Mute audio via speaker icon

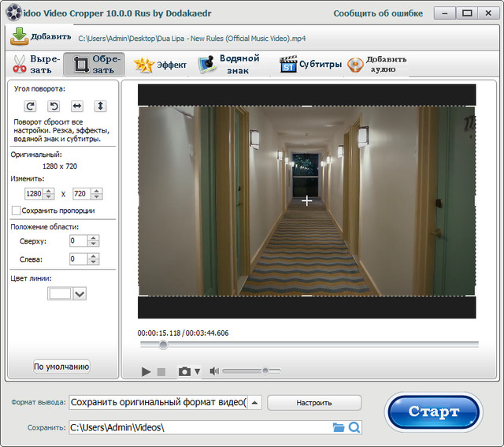214,371
